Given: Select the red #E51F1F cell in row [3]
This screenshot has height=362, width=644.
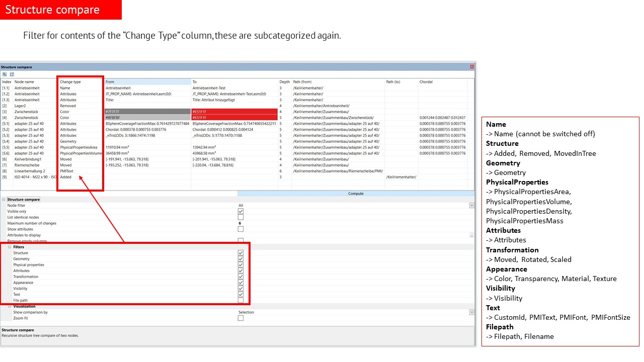Looking at the screenshot, I should tap(234, 112).
